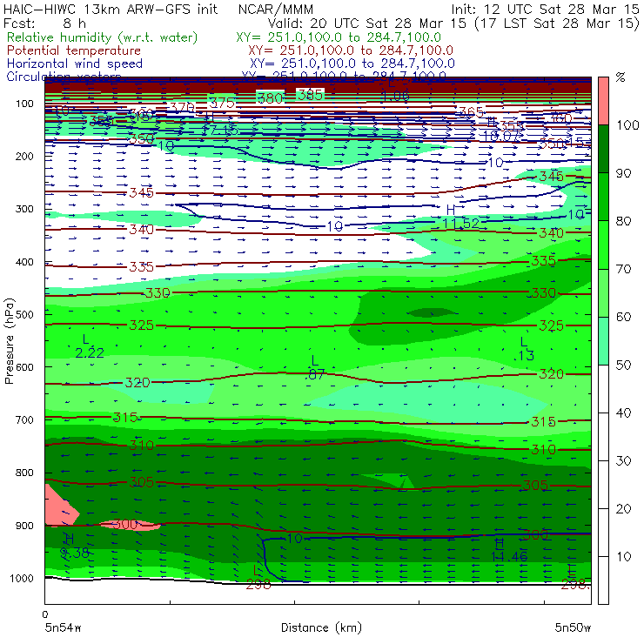644x644 pixels.
Task: Click the '5n50w' end coordinate label
Action: (x=573, y=627)
